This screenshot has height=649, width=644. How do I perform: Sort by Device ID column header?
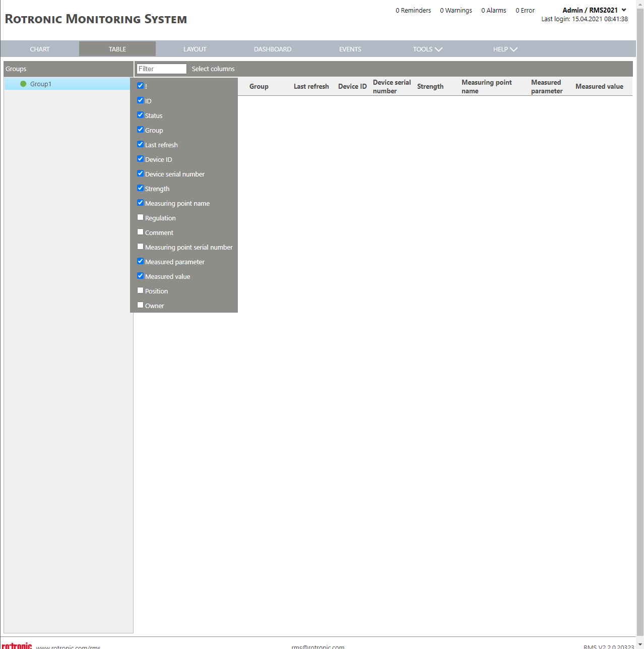coord(352,87)
